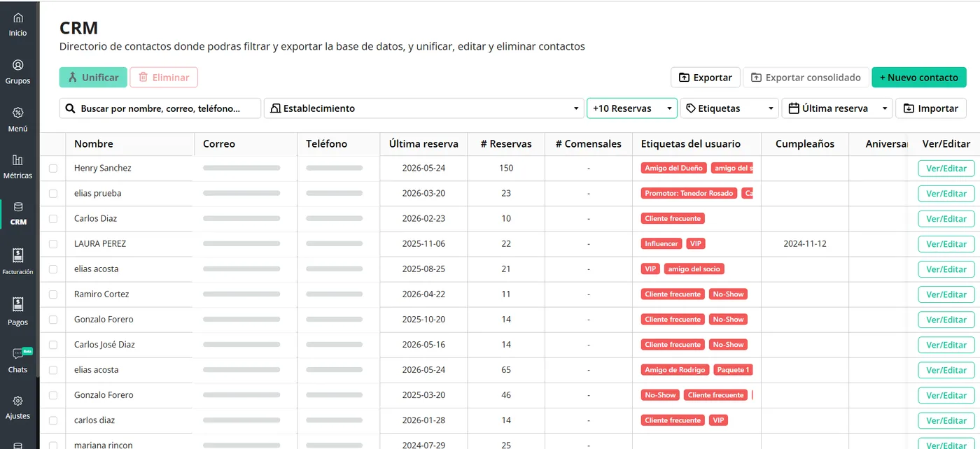Click Ver/Editar for LAURA PEREZ

pos(946,244)
